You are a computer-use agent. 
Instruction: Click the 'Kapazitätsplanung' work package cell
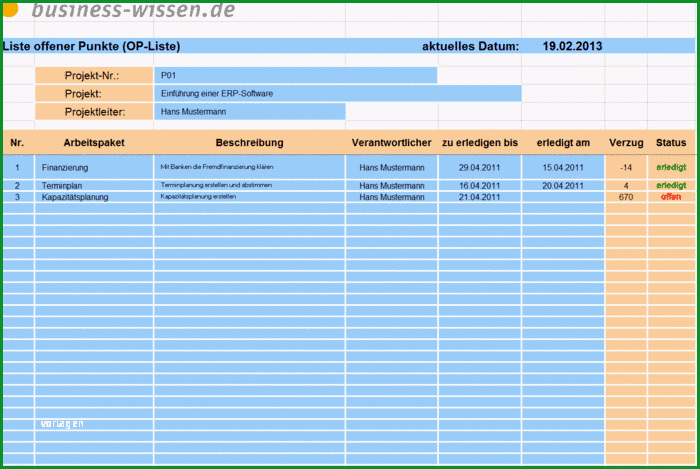point(94,197)
